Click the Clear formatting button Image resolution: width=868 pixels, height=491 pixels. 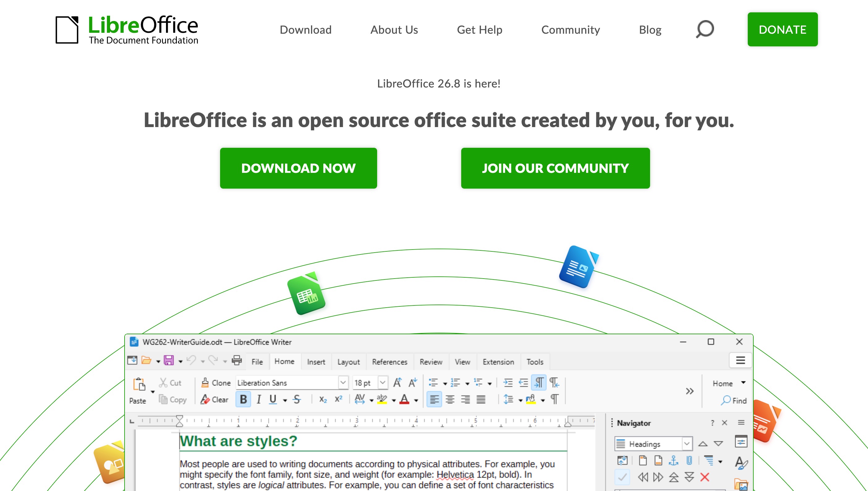pyautogui.click(x=215, y=399)
